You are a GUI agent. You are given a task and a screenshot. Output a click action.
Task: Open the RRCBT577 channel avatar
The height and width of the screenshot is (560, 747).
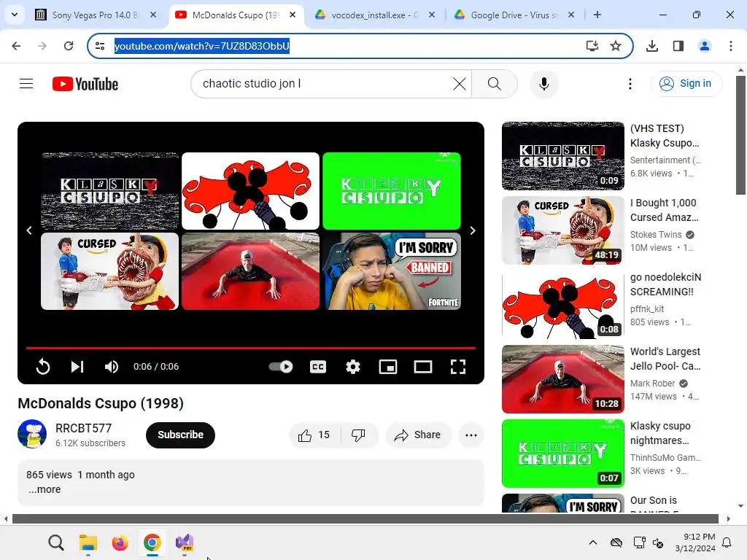[32, 434]
